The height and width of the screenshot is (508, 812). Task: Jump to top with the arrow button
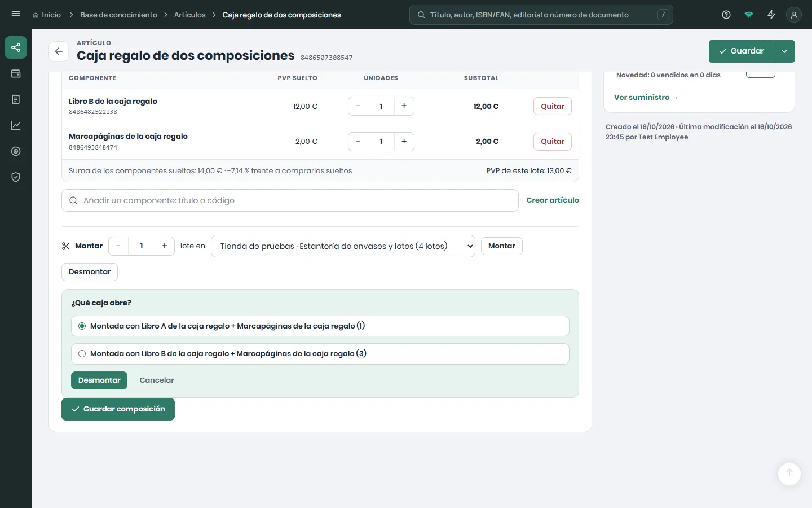[x=789, y=474]
